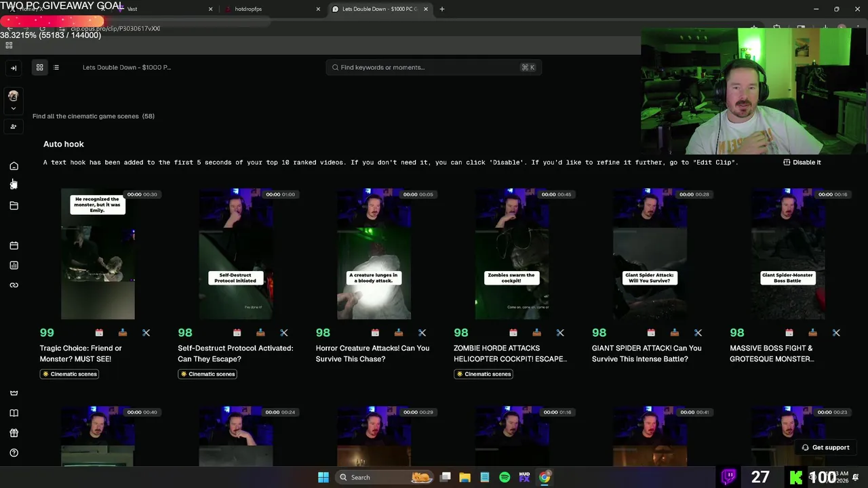Viewport: 868px width, 488px height.
Task: Open the Horror Creature Attacks clip thumbnail
Action: tap(374, 253)
